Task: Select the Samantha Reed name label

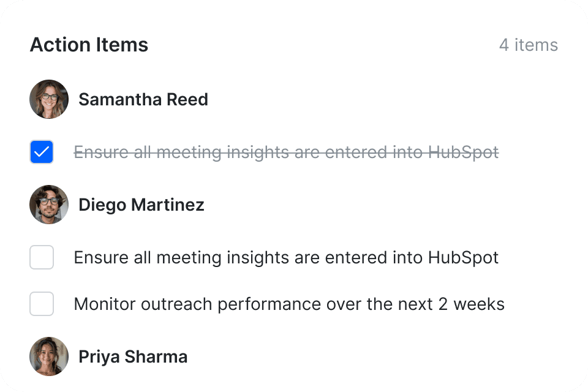Action: [x=143, y=99]
